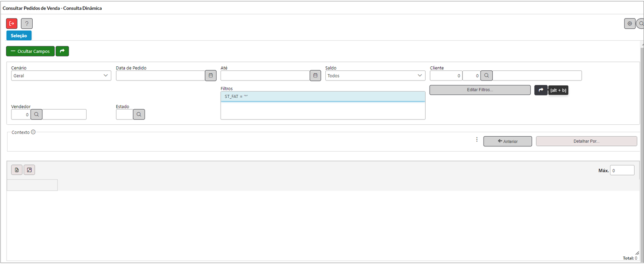Click the Editar Filtros button

pos(480,90)
